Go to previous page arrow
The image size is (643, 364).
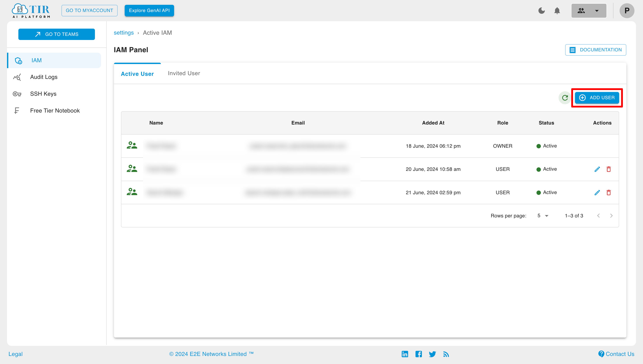point(598,216)
